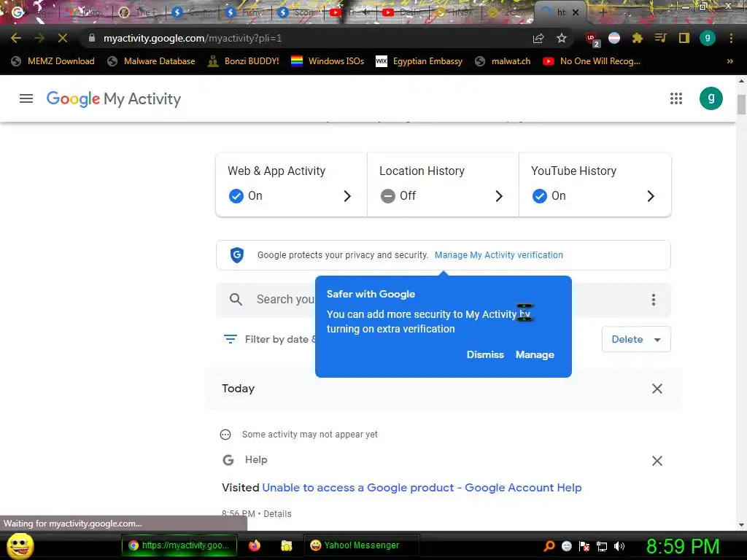Open Manage My Activity verification link
747x560 pixels.
[x=499, y=254]
